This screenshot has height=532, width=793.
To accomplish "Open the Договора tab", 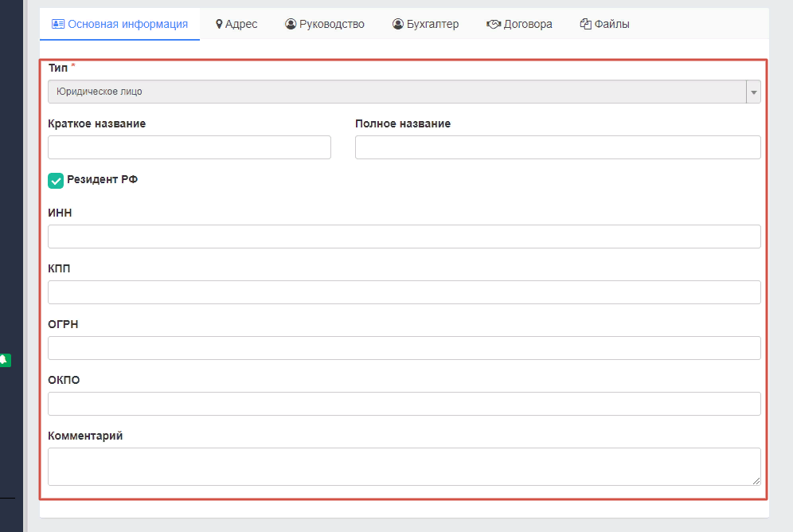I will 519,24.
